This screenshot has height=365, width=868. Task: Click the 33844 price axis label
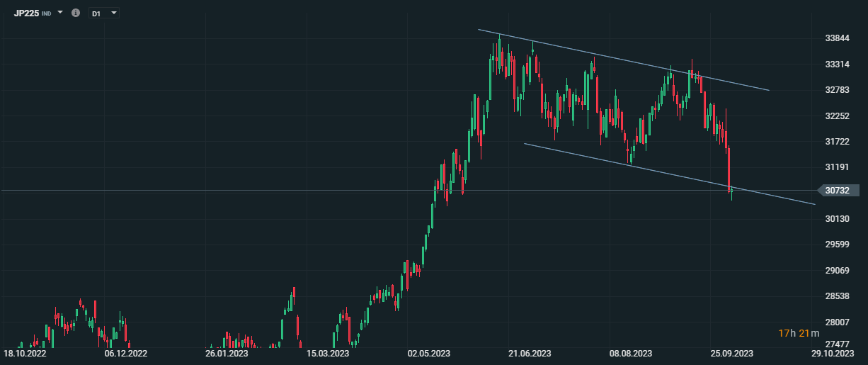tap(838, 38)
